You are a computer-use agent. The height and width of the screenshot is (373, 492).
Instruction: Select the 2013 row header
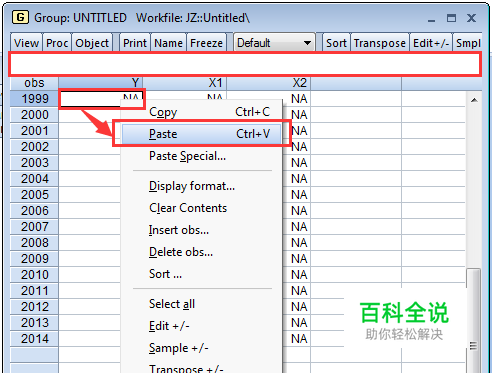click(x=34, y=323)
